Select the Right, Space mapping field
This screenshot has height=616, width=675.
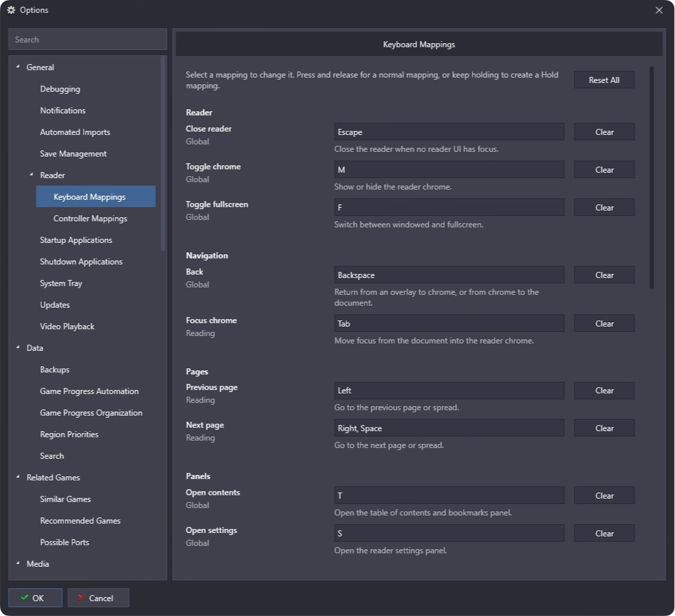coord(449,428)
